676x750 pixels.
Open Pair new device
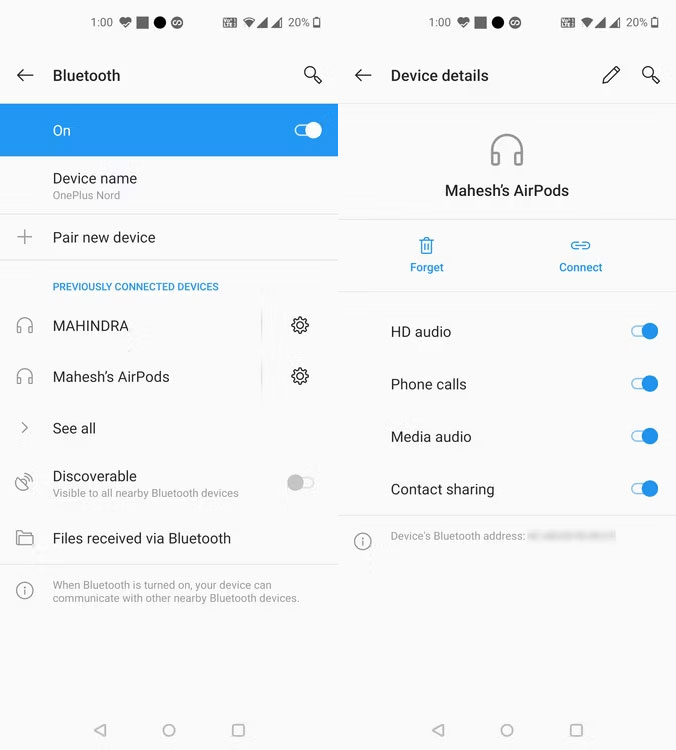tap(169, 237)
